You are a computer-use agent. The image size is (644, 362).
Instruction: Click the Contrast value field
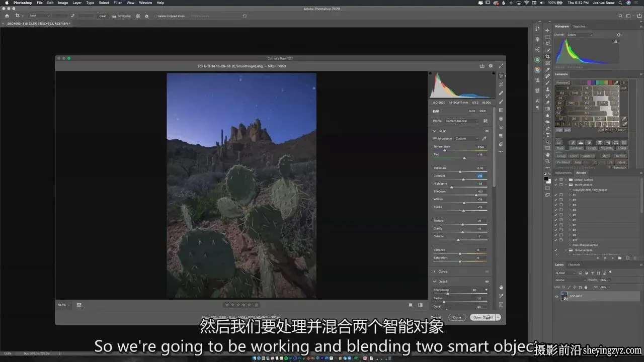pos(480,176)
